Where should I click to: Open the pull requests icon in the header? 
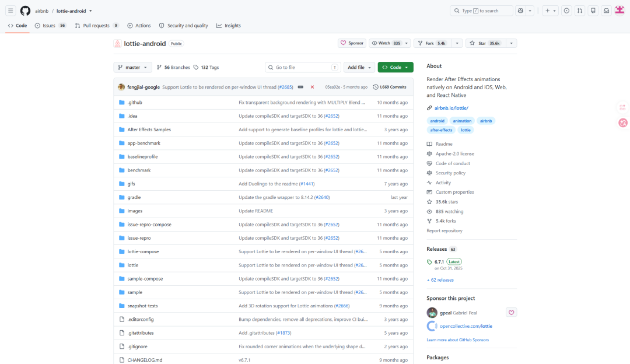click(x=580, y=11)
